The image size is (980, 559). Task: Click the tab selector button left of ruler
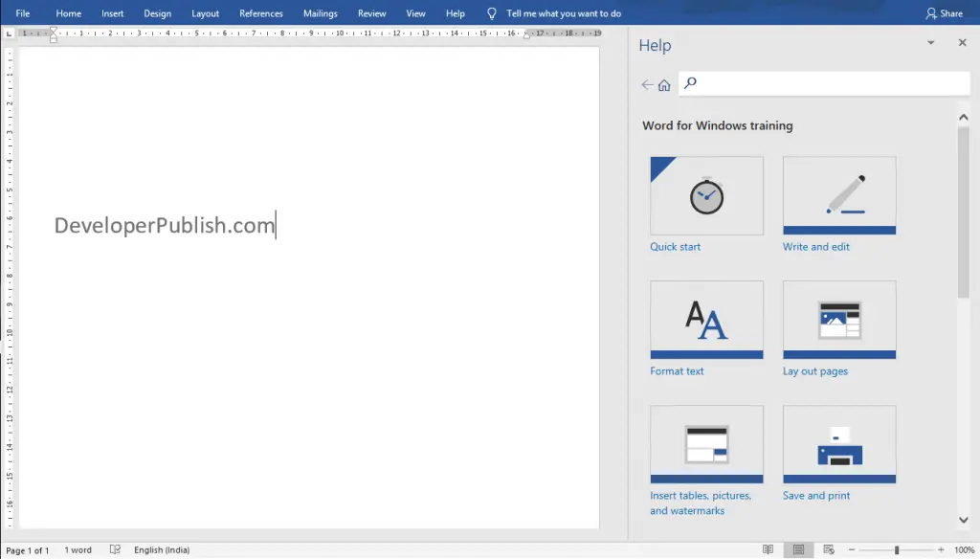(x=9, y=34)
